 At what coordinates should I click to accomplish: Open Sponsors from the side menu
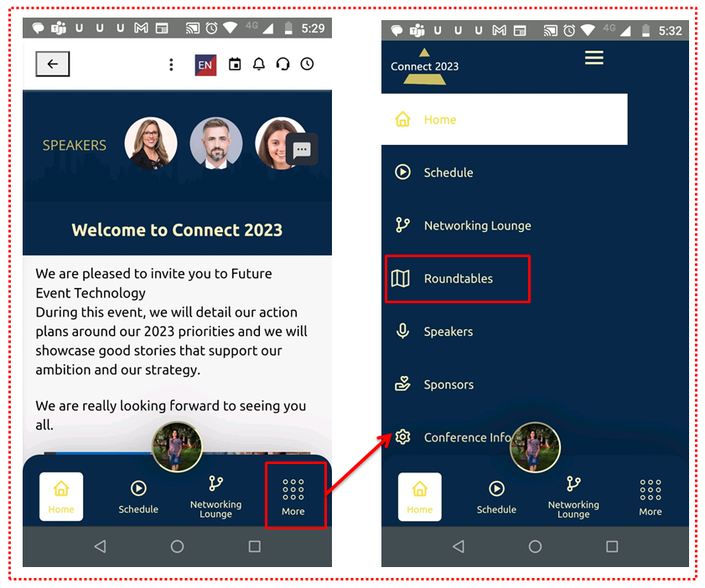[x=448, y=384]
